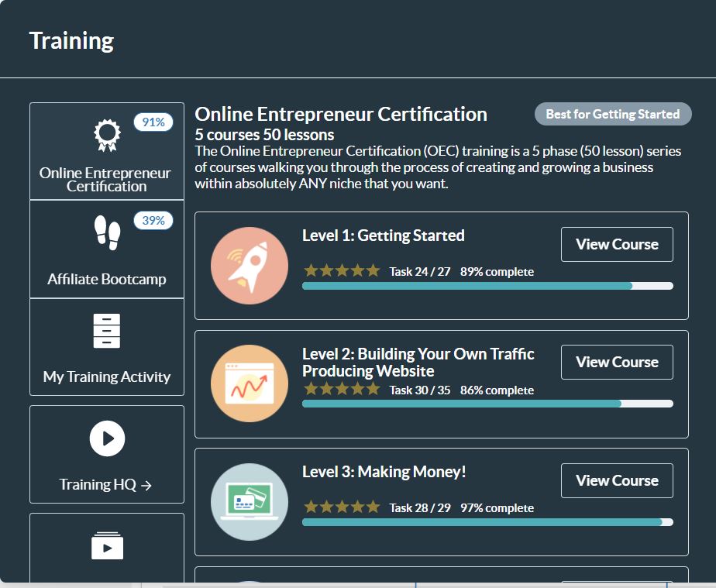The width and height of the screenshot is (716, 588).
Task: Click the Level 3 progress bar
Action: (x=487, y=522)
